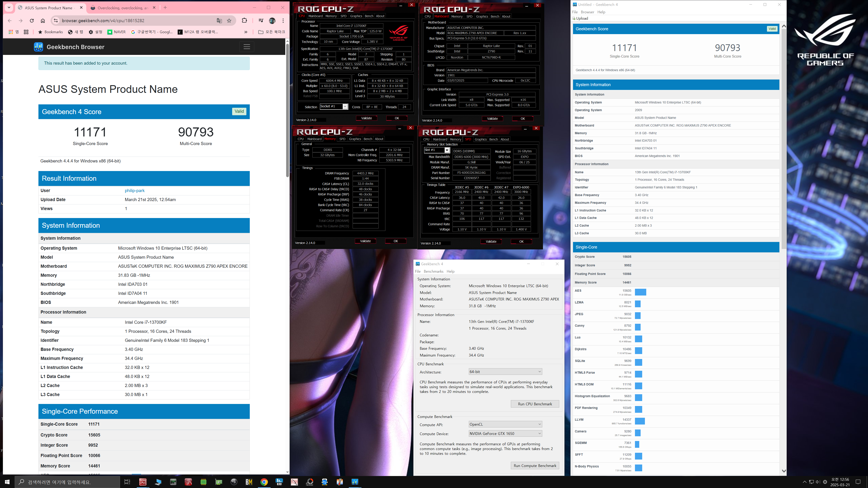Screen dimensions: 868x488
Task: Open Task View on the taskbar
Action: click(127, 482)
